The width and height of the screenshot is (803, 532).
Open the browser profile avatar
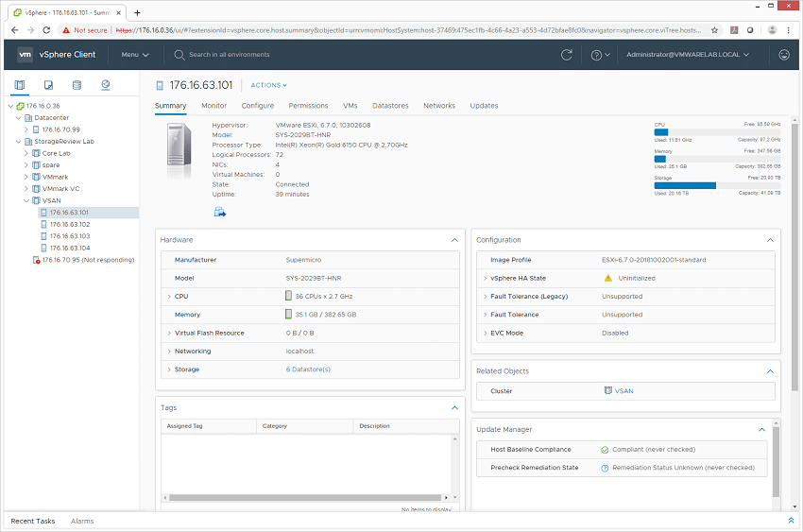[772, 30]
